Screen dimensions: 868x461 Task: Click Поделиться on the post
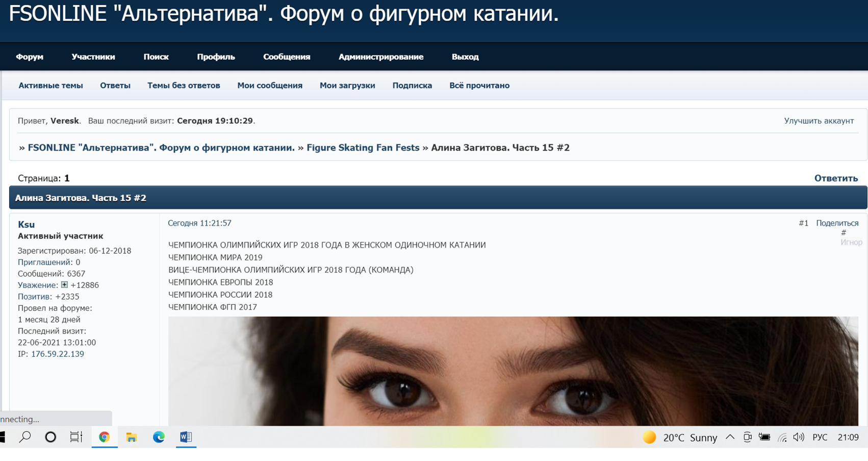click(x=837, y=223)
